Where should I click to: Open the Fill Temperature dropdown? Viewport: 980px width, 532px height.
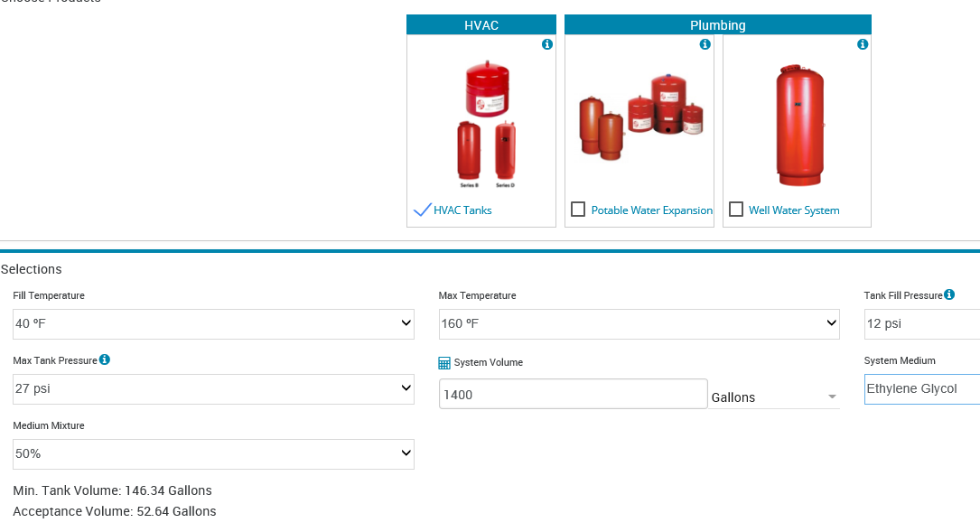[213, 324]
